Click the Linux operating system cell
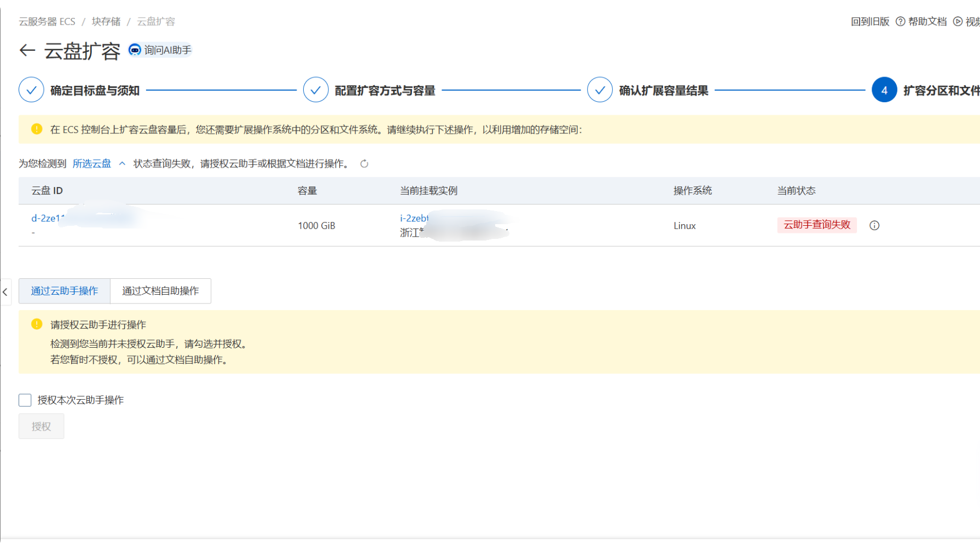This screenshot has width=980, height=550. click(685, 226)
